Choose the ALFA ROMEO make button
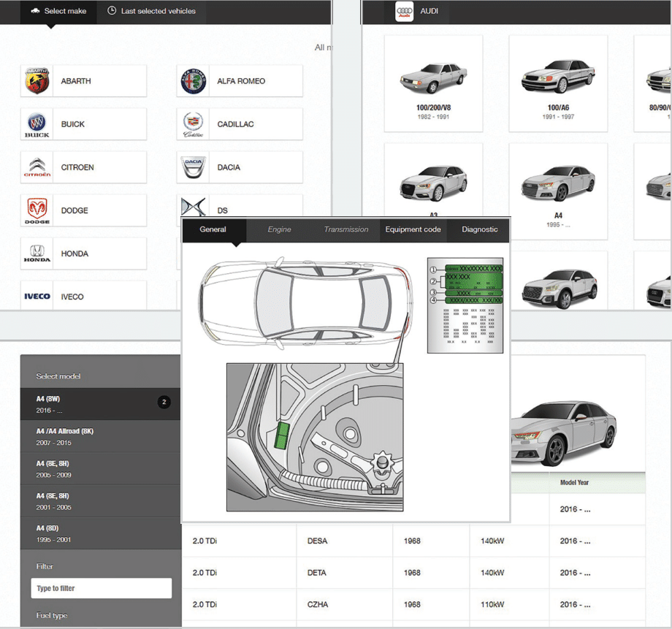The image size is (672, 629). coord(240,81)
